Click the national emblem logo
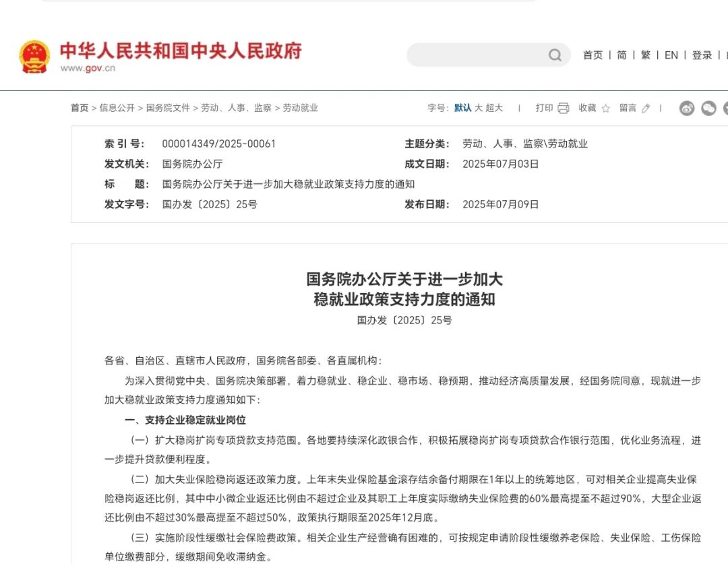The width and height of the screenshot is (728, 564). [x=35, y=55]
